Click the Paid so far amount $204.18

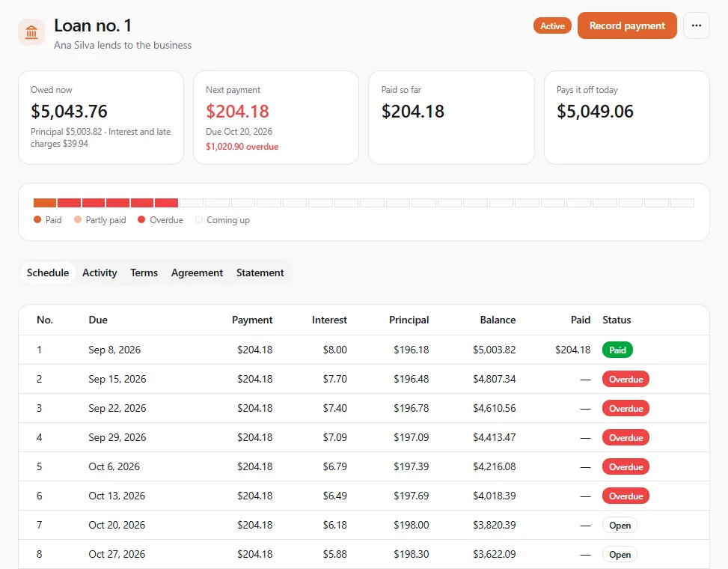point(413,112)
